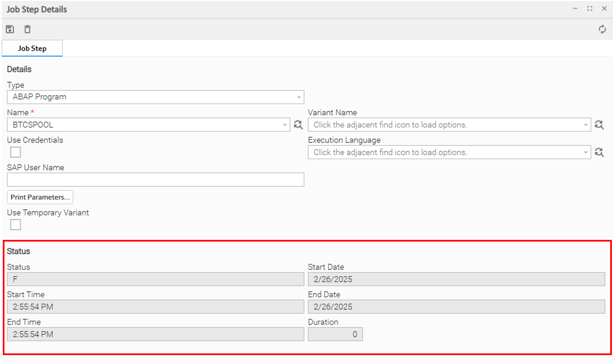The height and width of the screenshot is (364, 613).
Task: Load Variant Name options with find icon
Action: pyautogui.click(x=599, y=125)
